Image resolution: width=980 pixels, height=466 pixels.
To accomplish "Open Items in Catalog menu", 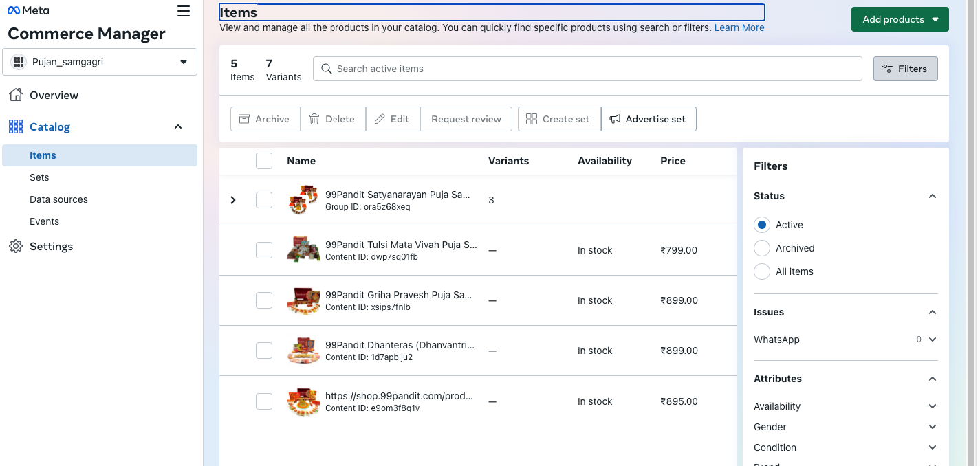I will coord(100,155).
